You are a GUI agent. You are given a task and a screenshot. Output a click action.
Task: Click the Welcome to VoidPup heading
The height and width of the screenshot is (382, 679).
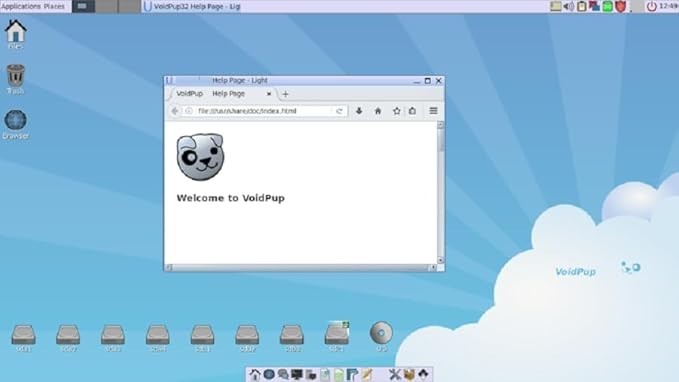[x=230, y=198]
